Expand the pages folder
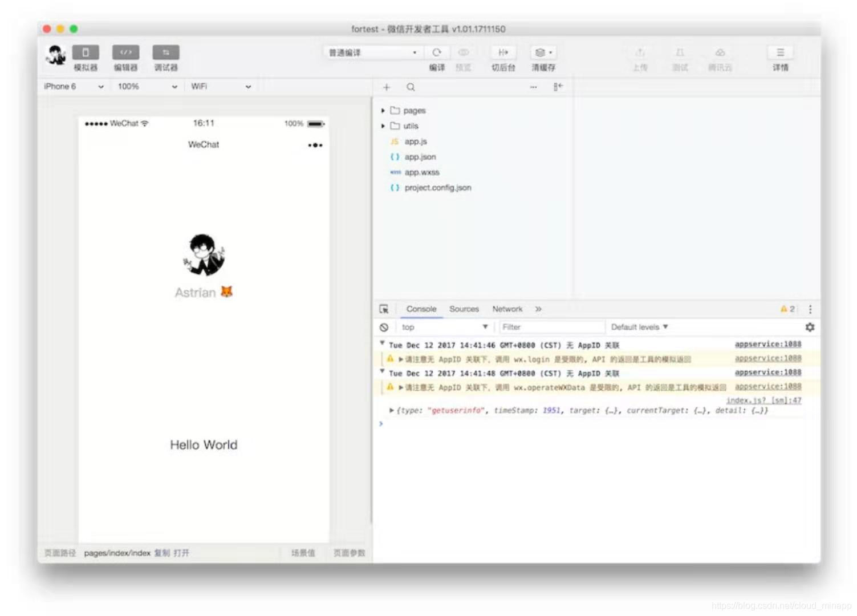The image size is (857, 616). pyautogui.click(x=383, y=111)
